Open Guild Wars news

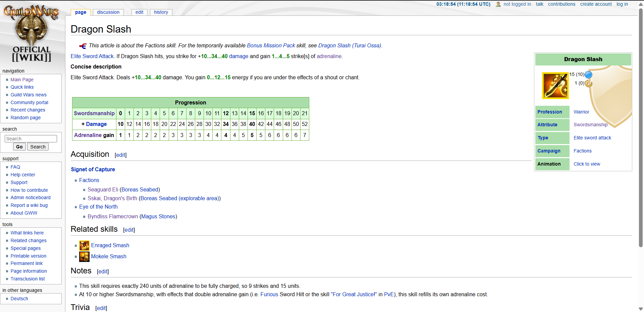click(x=29, y=95)
